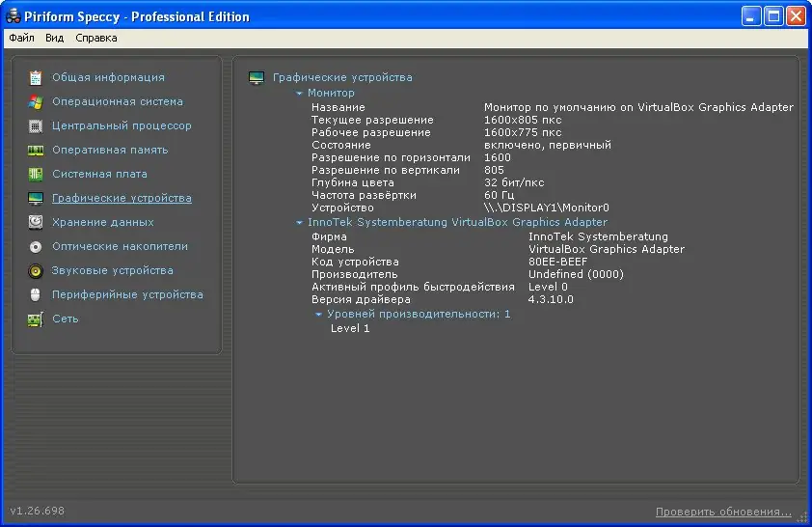This screenshot has width=812, height=527.
Task: Click the monitor icon beside the panel heading
Action: pyautogui.click(x=257, y=78)
